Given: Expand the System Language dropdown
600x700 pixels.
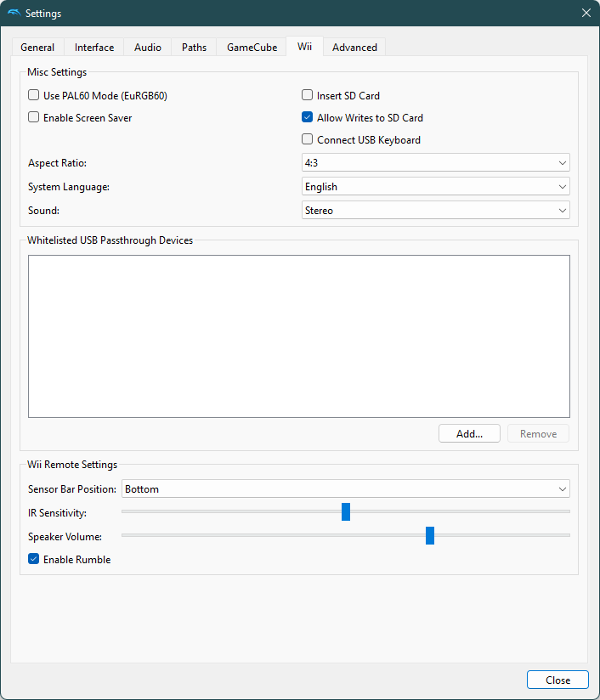Looking at the screenshot, I should (x=436, y=187).
